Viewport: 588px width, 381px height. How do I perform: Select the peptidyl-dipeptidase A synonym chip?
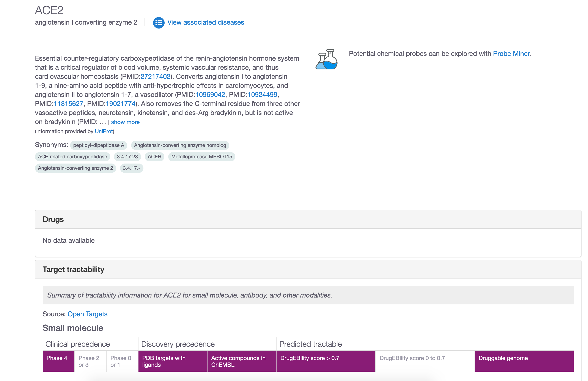(x=98, y=145)
